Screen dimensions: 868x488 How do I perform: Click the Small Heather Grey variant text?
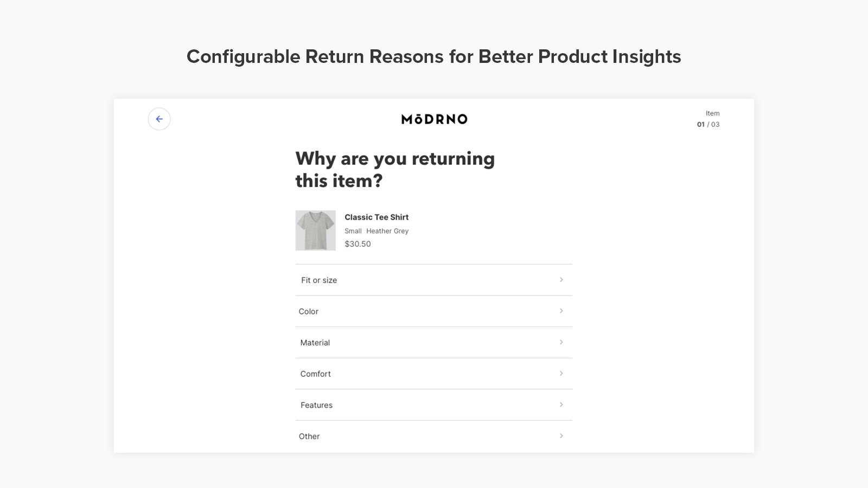tap(376, 231)
